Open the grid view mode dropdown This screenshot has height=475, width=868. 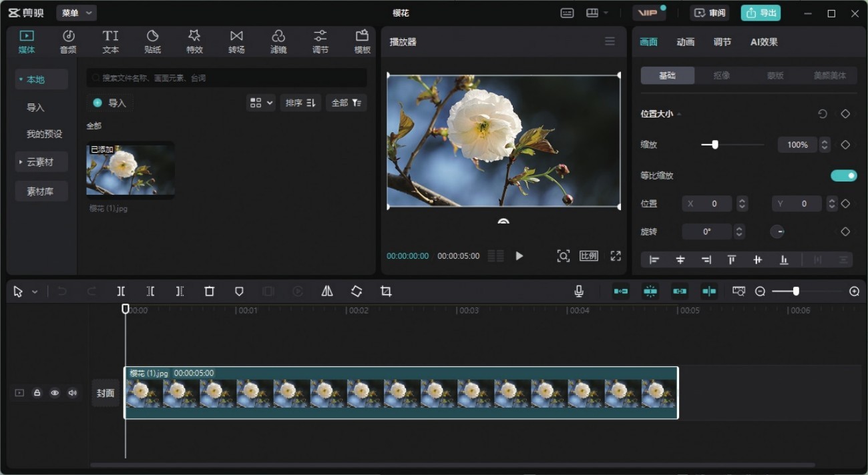tap(261, 103)
